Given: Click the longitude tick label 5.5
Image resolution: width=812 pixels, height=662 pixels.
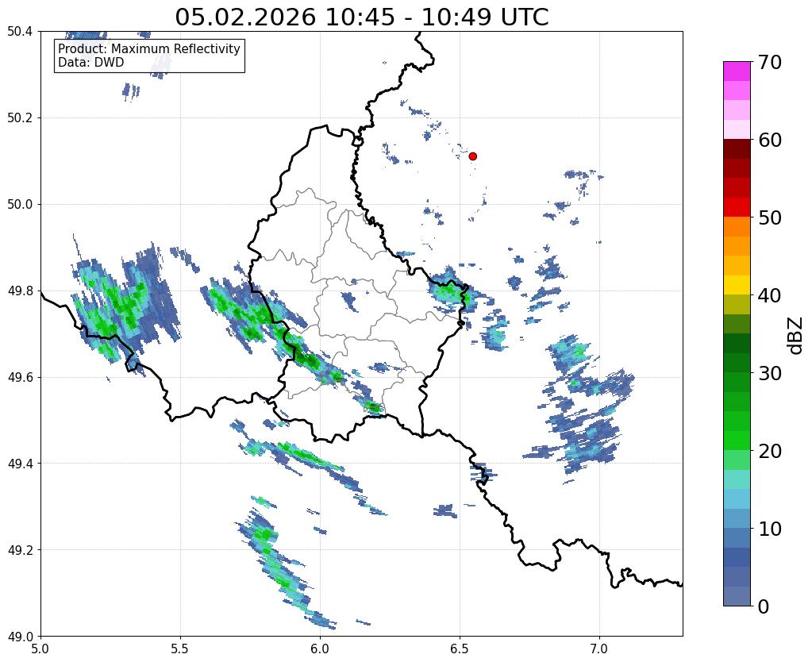Looking at the screenshot, I should tap(180, 649).
